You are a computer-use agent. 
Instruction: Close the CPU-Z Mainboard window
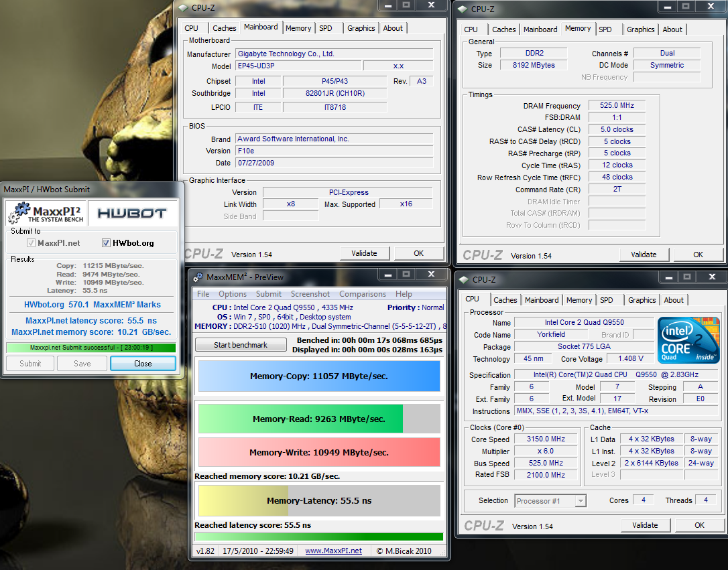point(431,5)
